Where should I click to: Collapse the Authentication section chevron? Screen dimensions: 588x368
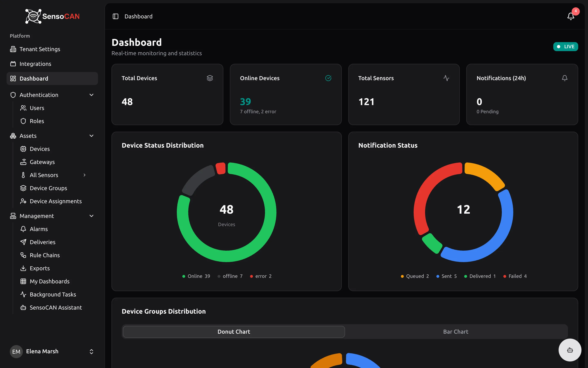pyautogui.click(x=91, y=95)
